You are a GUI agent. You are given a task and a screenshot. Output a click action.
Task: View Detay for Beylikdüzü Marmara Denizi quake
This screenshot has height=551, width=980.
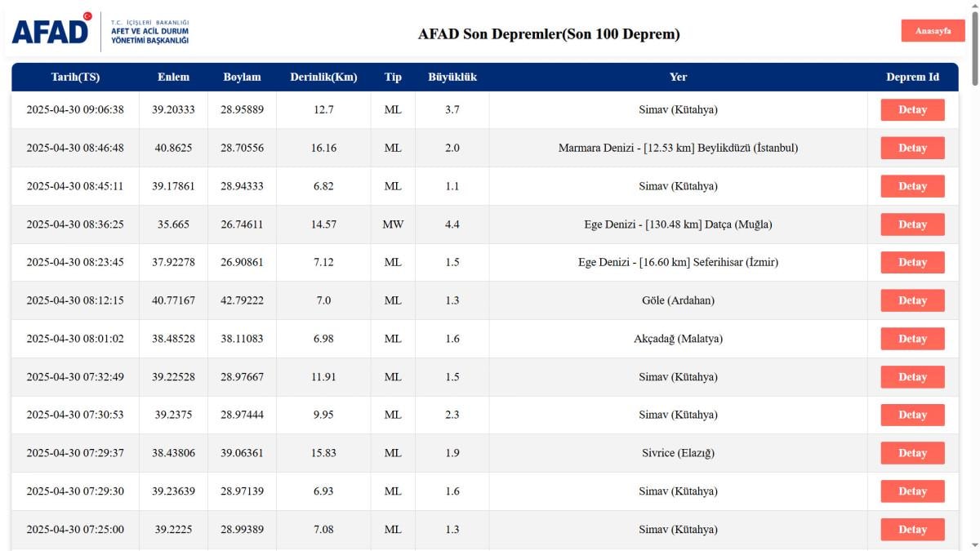[x=912, y=149]
